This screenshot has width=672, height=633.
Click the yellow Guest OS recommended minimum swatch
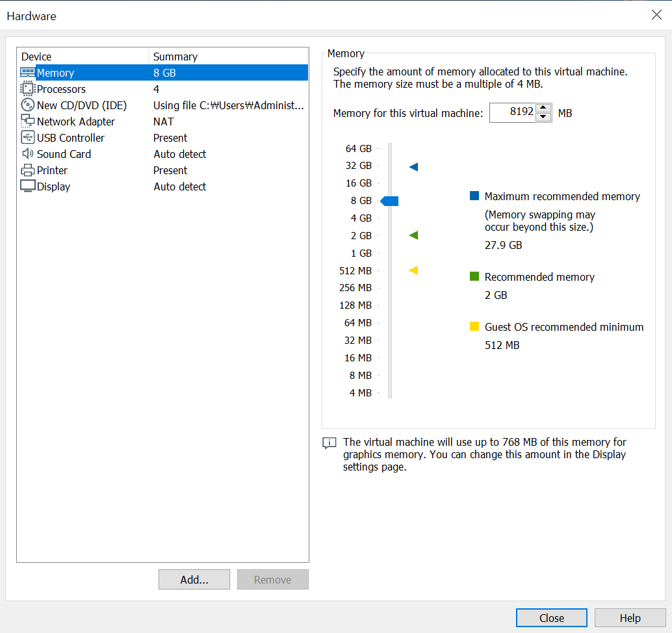(x=474, y=326)
